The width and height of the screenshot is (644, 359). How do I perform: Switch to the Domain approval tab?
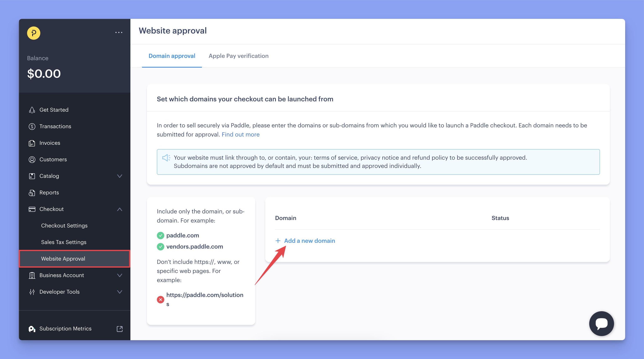point(172,56)
